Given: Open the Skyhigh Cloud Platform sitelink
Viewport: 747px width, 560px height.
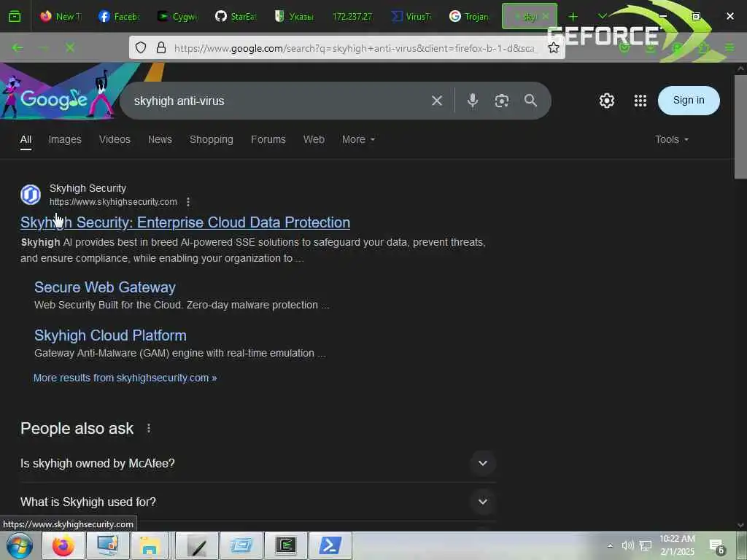Looking at the screenshot, I should (x=110, y=335).
